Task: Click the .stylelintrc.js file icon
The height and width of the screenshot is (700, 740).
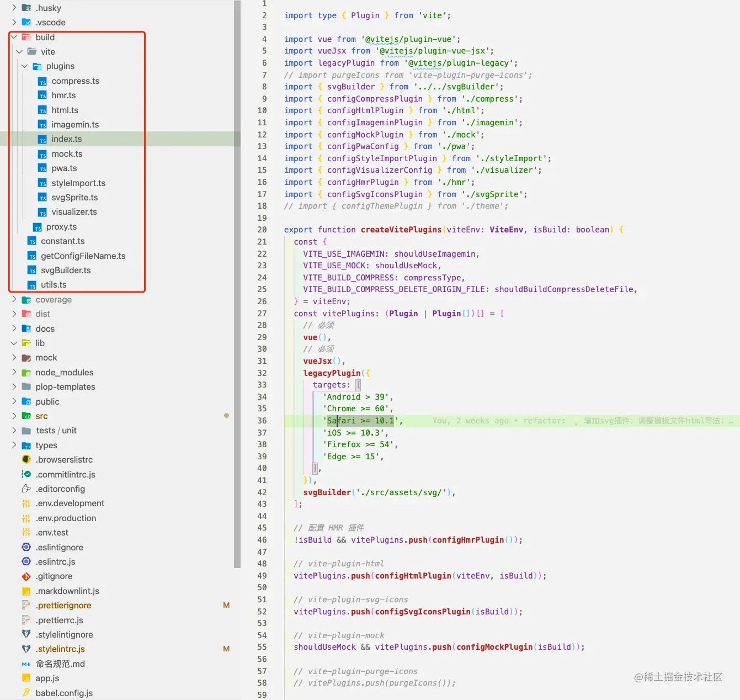Action: 26,649
